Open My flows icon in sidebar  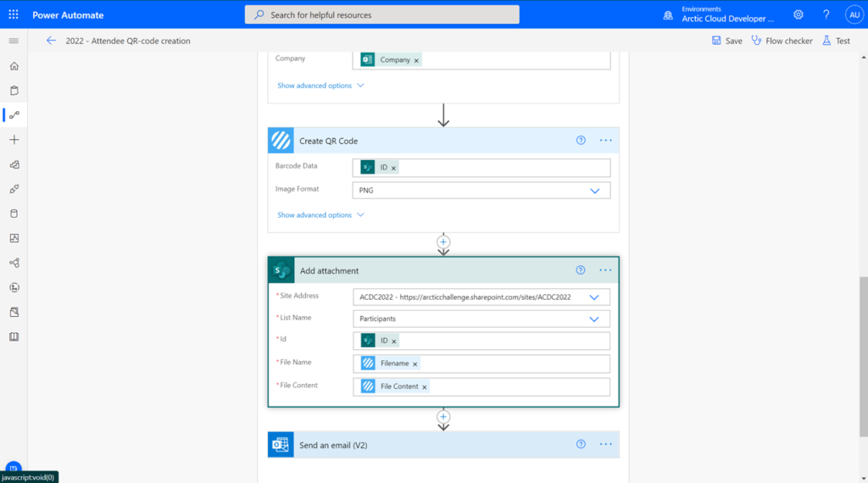pyautogui.click(x=14, y=115)
